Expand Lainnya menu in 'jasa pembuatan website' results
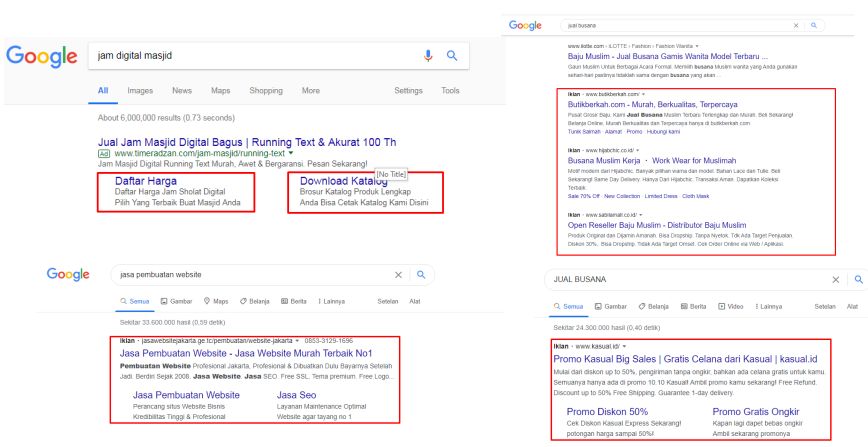868x447 pixels. point(332,301)
